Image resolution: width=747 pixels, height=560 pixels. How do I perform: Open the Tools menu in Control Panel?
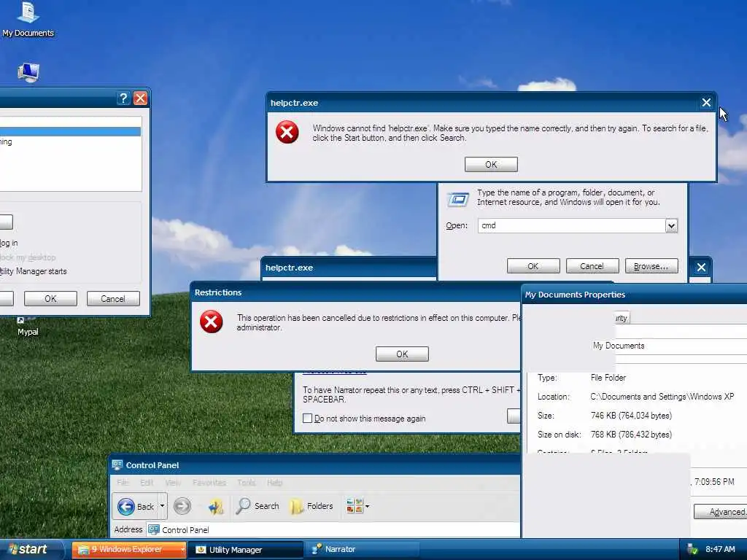[x=247, y=483]
